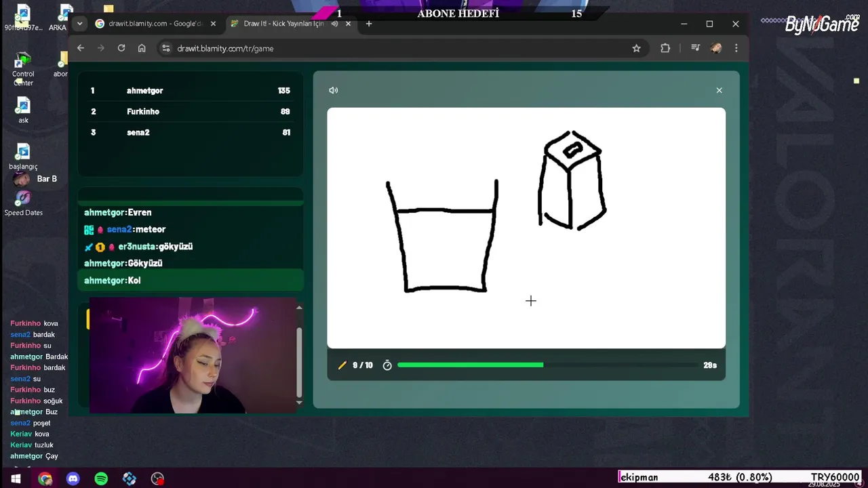Click the 9 / 10 round counter
The width and height of the screenshot is (868, 488).
[363, 365]
